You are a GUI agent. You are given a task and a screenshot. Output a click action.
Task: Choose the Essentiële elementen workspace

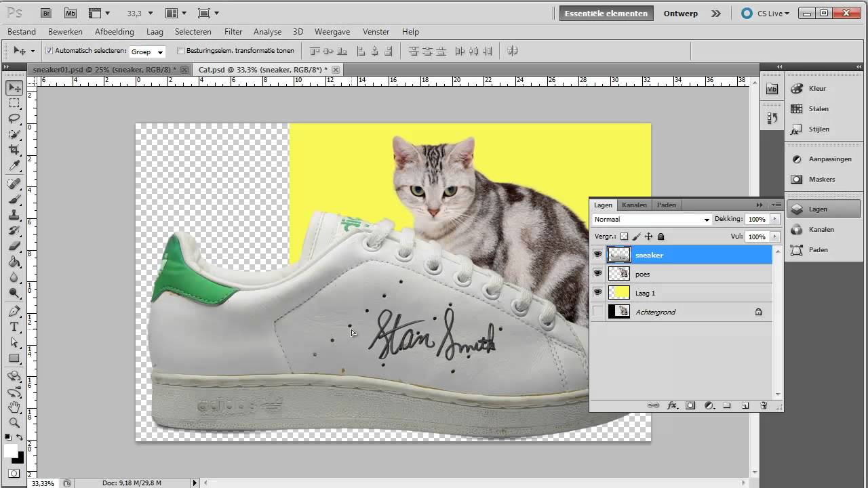[x=606, y=14]
